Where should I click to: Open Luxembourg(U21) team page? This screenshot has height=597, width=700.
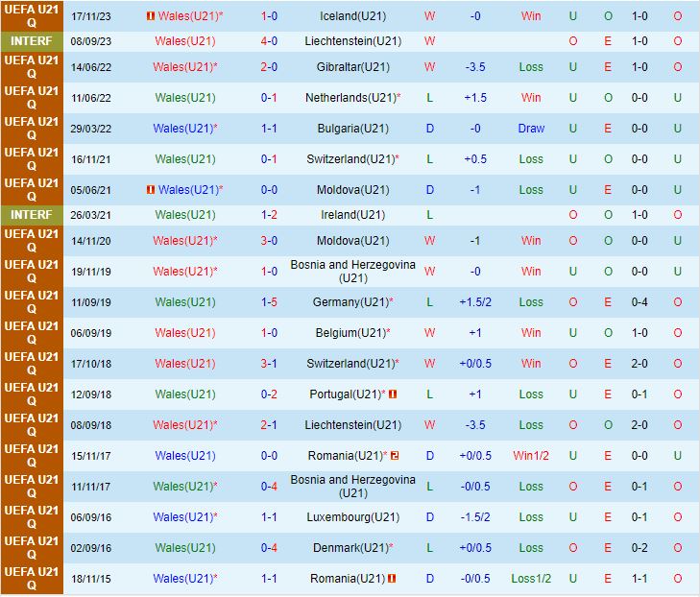coord(352,517)
